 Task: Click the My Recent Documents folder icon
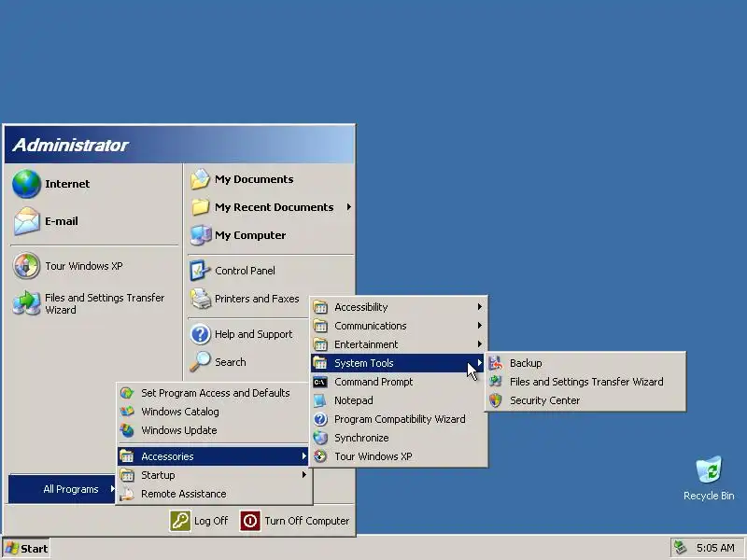click(200, 207)
